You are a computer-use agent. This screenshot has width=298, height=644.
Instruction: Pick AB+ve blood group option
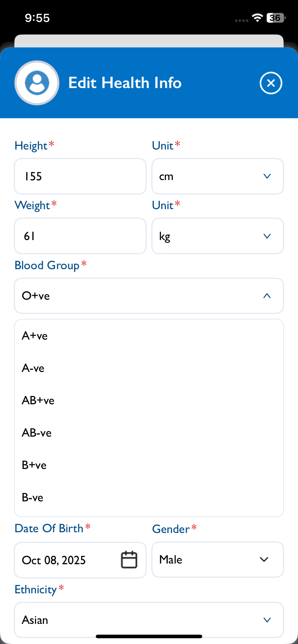click(38, 400)
